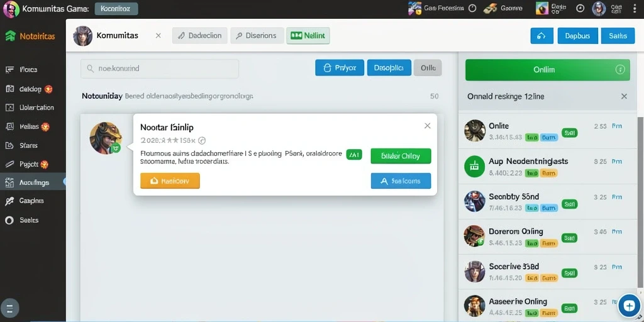Open detdop in the left sidebar
The image size is (644, 322).
tap(29, 89)
